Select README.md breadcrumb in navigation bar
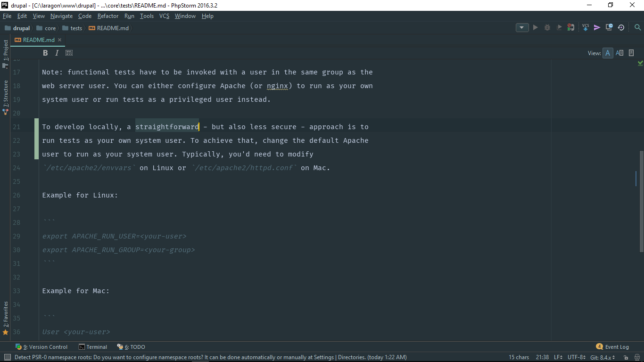Screen dimensions: 644x362 (108, 28)
